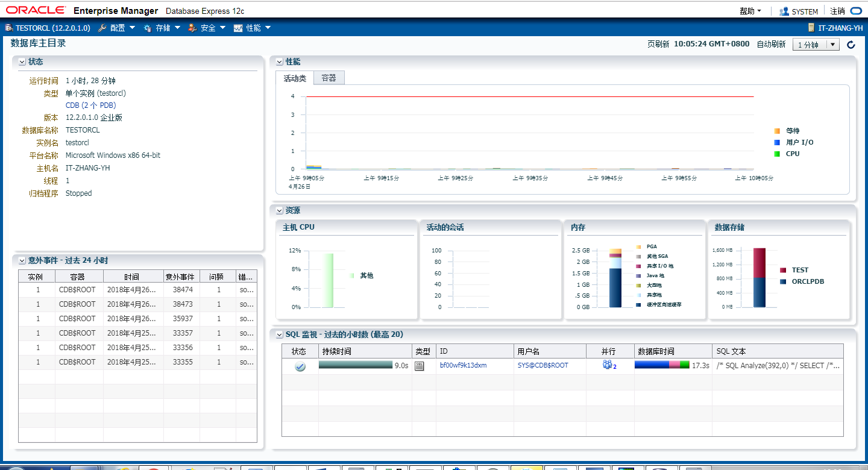
Task: Click the host CPU green bar
Action: point(327,280)
